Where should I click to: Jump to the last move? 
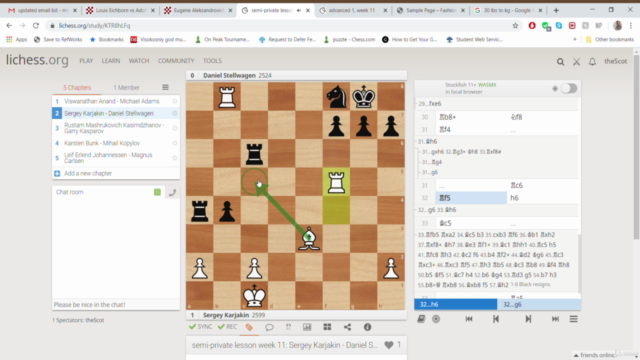(x=555, y=319)
